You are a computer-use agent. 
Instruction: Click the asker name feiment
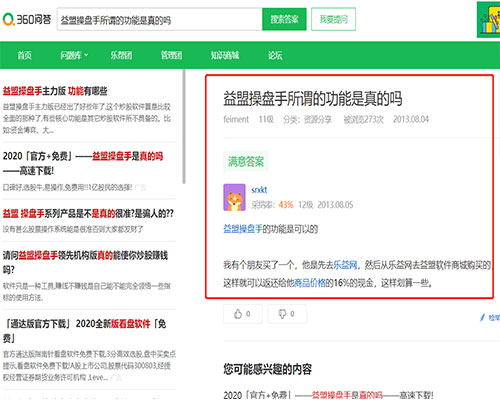tap(236, 119)
